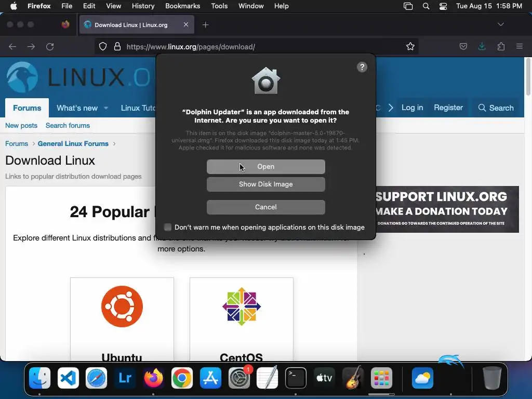List all tabs dropdown arrow

pos(500,24)
